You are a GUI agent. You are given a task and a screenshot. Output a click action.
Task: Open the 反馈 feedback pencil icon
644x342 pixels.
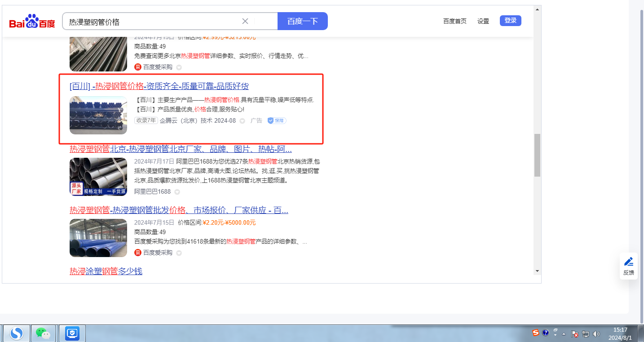coord(629,262)
